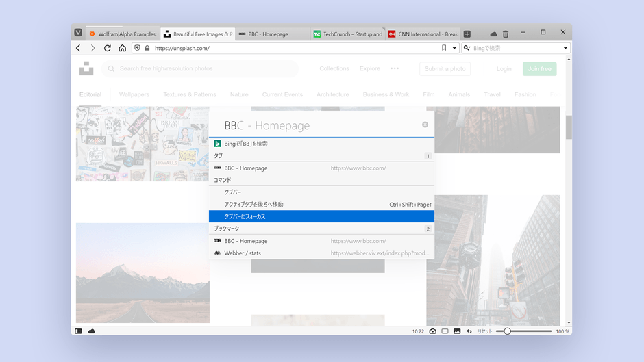Screen dimensions: 644x362
Task: Open the closed tabs trash icon
Action: tap(506, 34)
